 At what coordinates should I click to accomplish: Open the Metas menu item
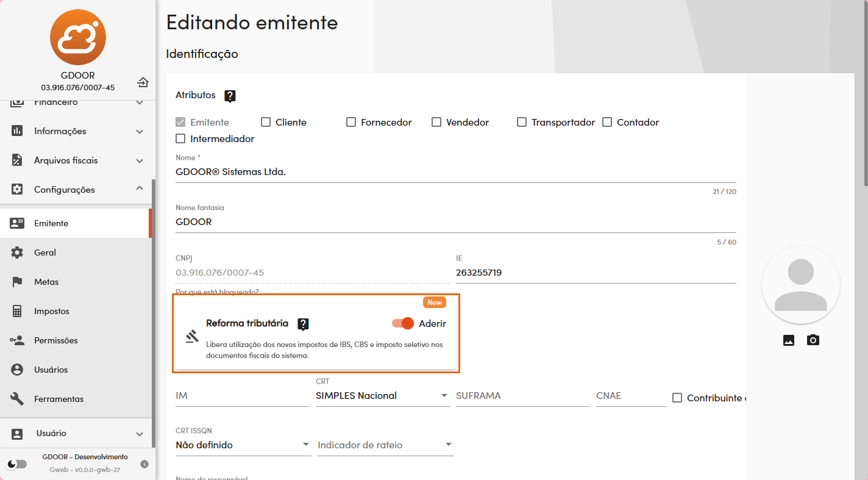[76, 282]
